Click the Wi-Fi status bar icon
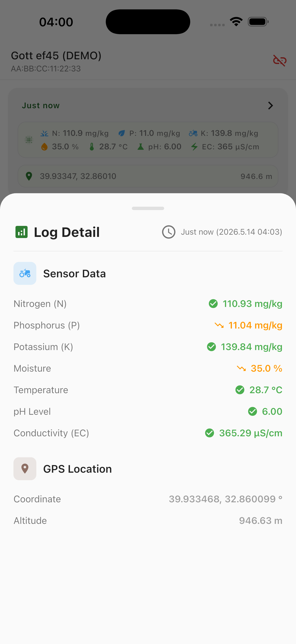 tap(236, 22)
